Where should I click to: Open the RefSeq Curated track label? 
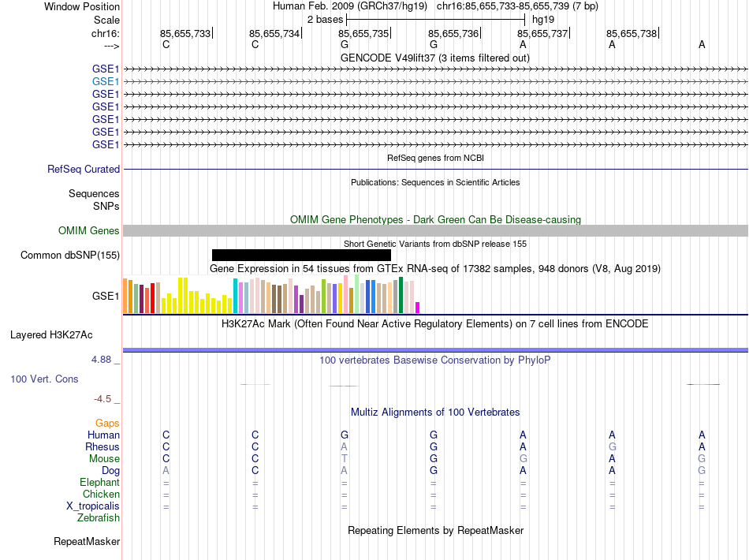[x=84, y=169]
